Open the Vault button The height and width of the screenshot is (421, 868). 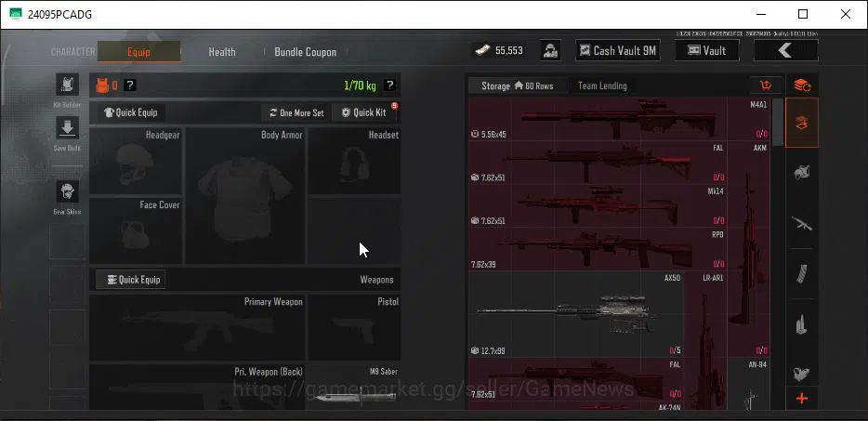point(707,51)
